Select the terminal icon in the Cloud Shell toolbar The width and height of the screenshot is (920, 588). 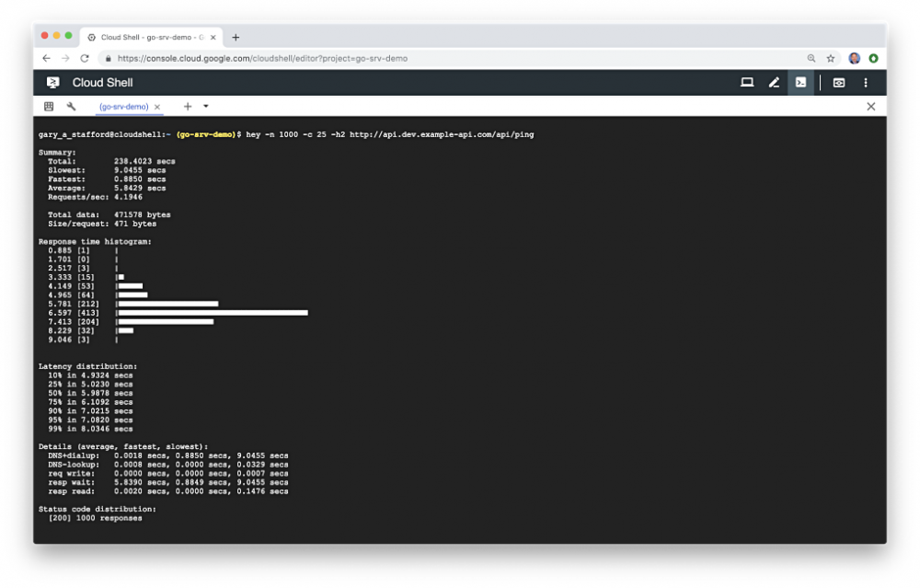tap(800, 83)
